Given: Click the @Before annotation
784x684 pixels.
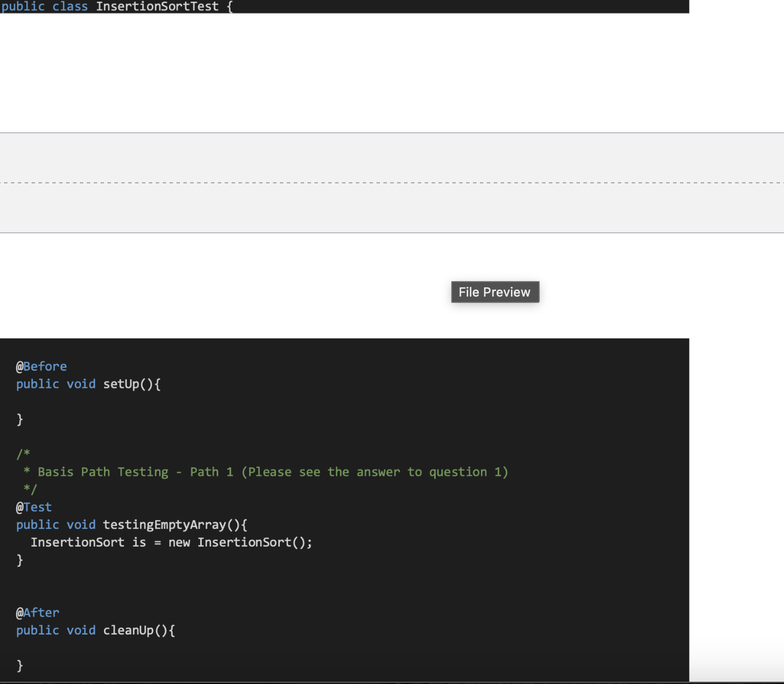Looking at the screenshot, I should pos(41,366).
